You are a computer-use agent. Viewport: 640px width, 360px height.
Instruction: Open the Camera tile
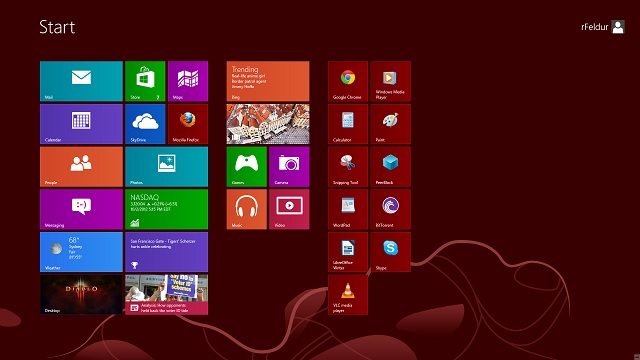coord(289,167)
